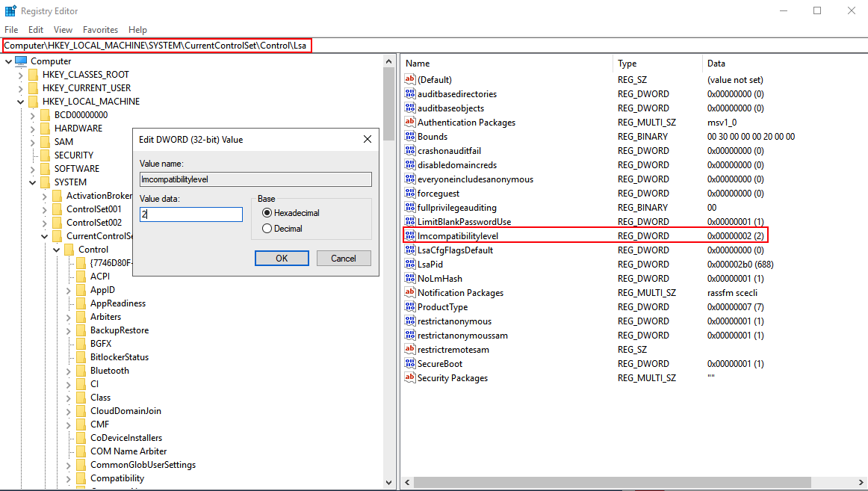This screenshot has width=868, height=491.
Task: Click the Notification Packages value icon
Action: click(x=409, y=292)
